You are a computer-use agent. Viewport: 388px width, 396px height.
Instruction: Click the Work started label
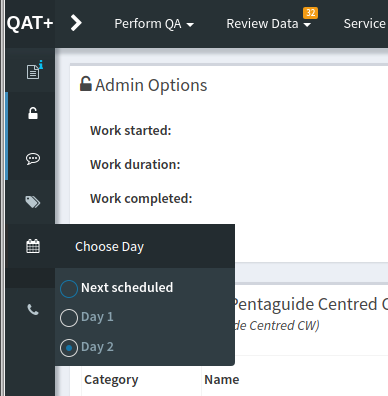(131, 130)
